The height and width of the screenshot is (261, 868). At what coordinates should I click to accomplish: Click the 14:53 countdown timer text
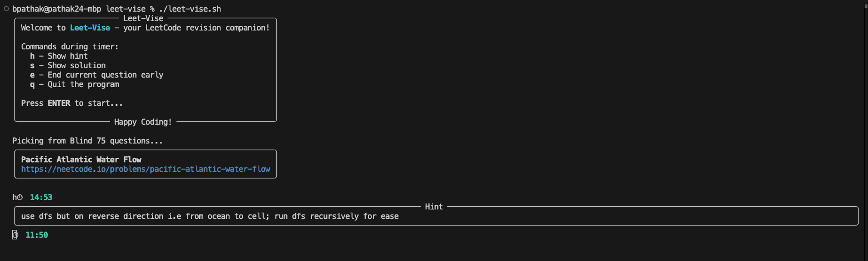click(41, 197)
